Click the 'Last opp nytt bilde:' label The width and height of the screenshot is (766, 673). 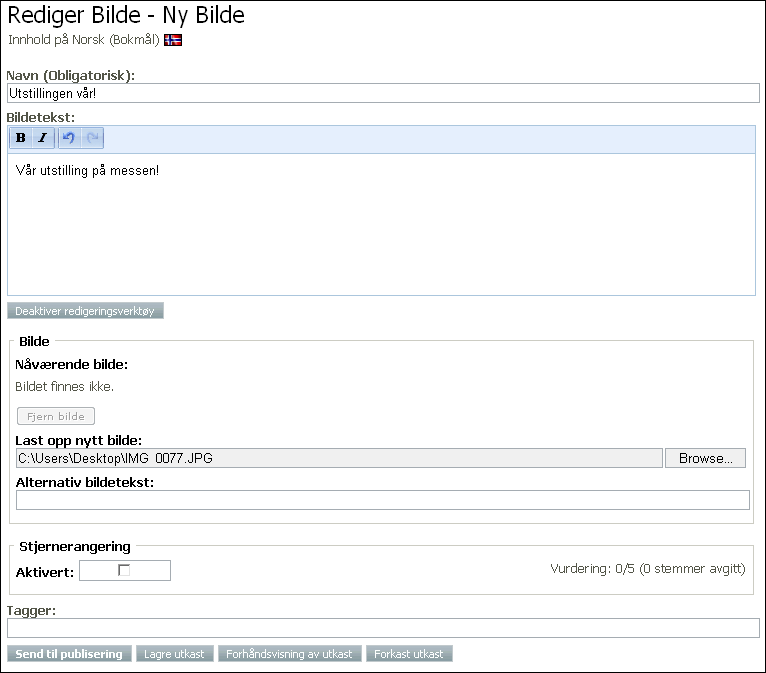79,441
